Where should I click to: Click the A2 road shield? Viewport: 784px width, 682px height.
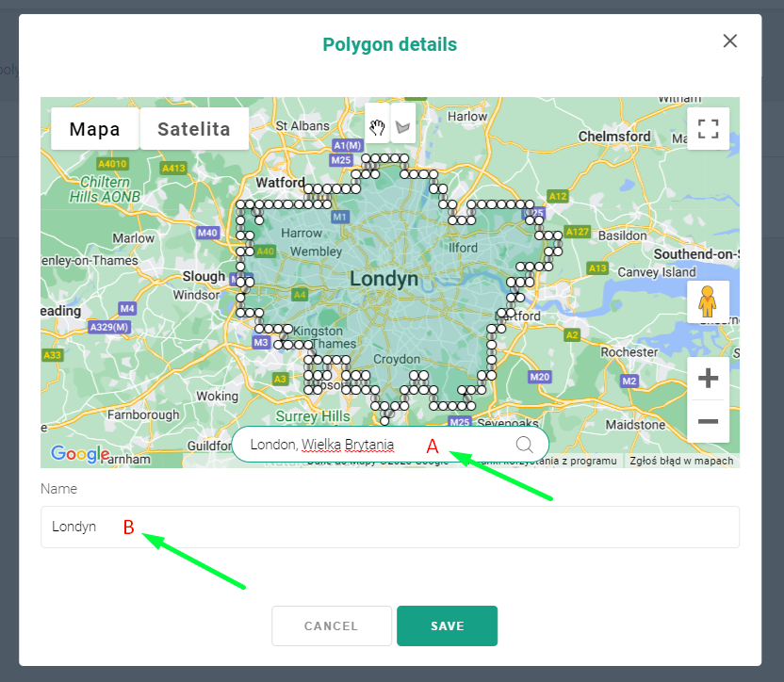coord(572,335)
